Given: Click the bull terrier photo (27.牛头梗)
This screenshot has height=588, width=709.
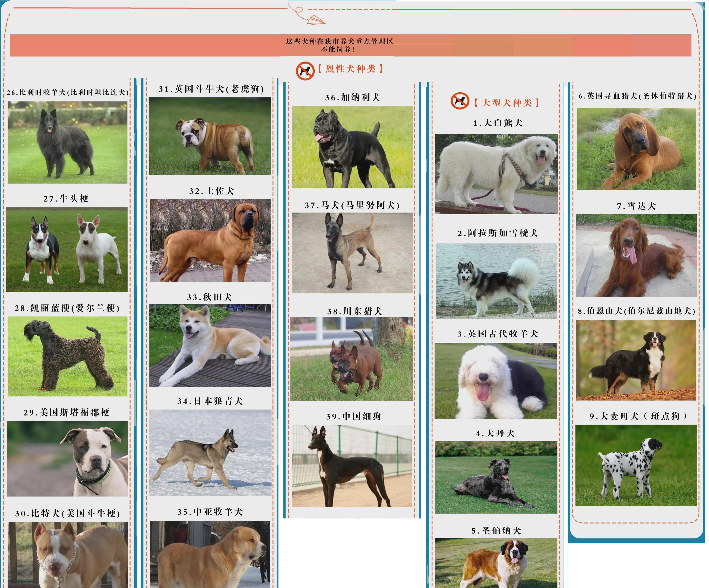Looking at the screenshot, I should pyautogui.click(x=67, y=250).
